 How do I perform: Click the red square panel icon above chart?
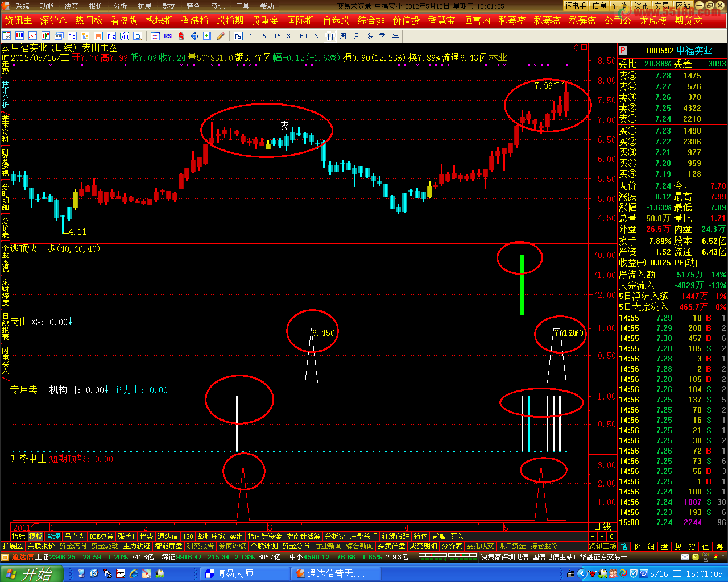tap(584, 47)
